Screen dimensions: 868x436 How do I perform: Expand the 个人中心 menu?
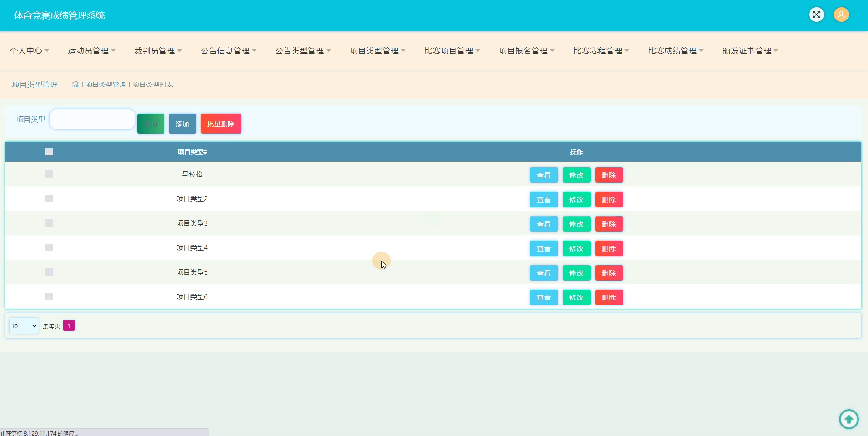[29, 51]
